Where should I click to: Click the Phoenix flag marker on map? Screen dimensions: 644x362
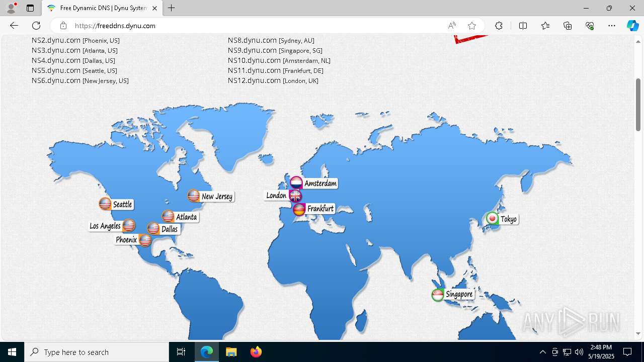click(145, 240)
